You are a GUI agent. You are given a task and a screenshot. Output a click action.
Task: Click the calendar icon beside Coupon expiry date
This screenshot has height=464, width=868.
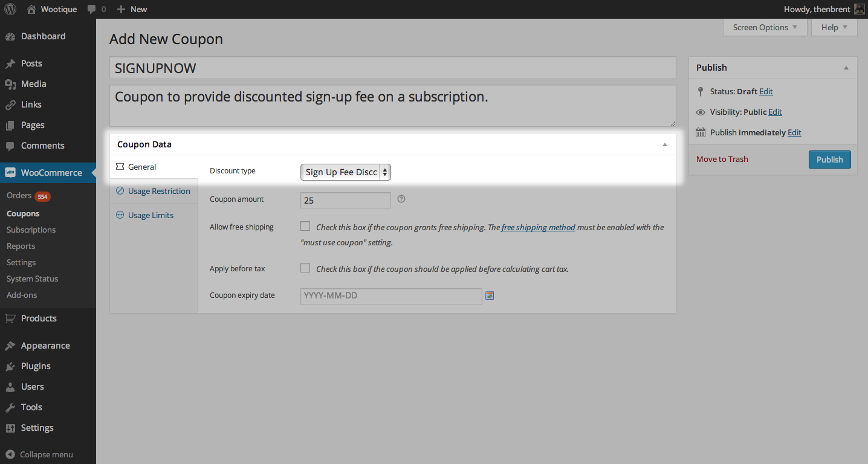489,295
